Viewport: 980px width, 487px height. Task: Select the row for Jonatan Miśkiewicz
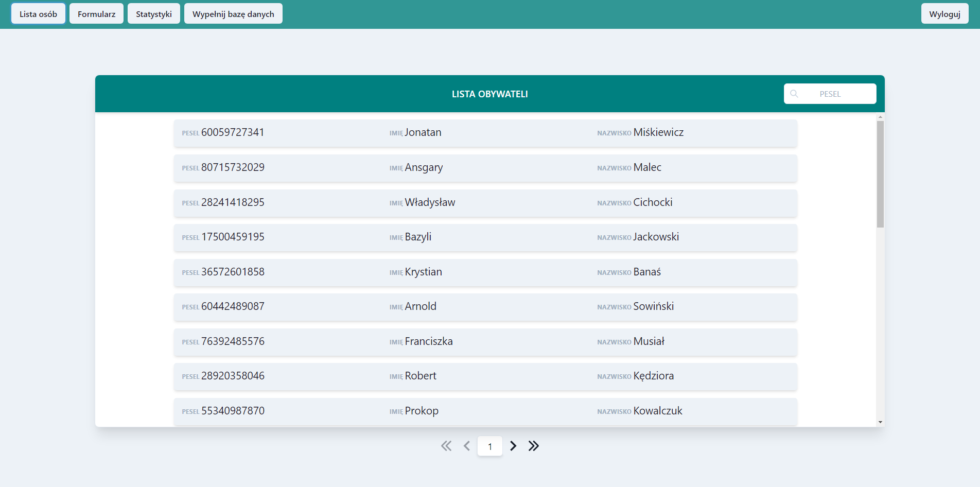pyautogui.click(x=485, y=133)
